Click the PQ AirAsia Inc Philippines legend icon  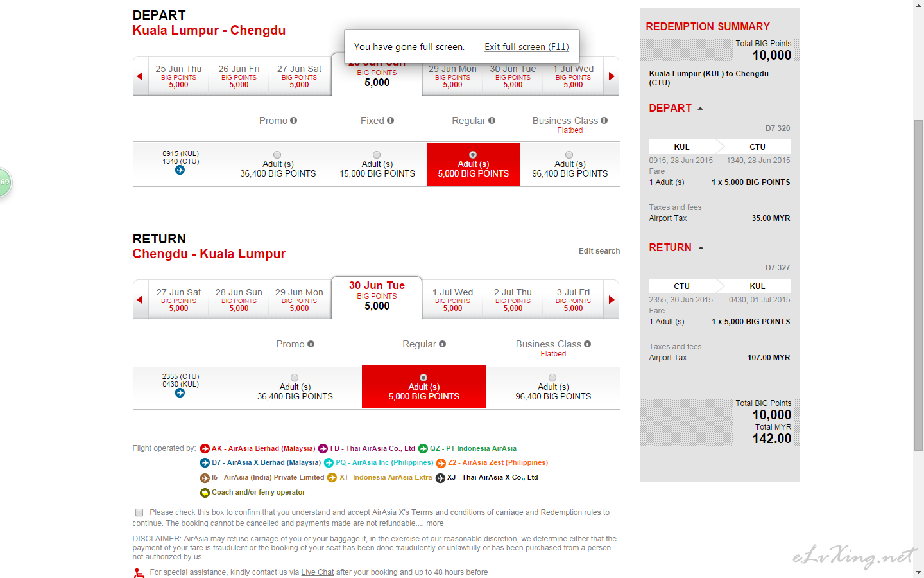pos(329,463)
